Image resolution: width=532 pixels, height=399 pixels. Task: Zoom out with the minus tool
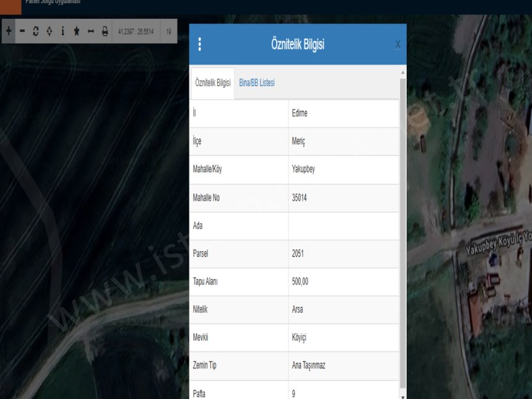tap(22, 31)
